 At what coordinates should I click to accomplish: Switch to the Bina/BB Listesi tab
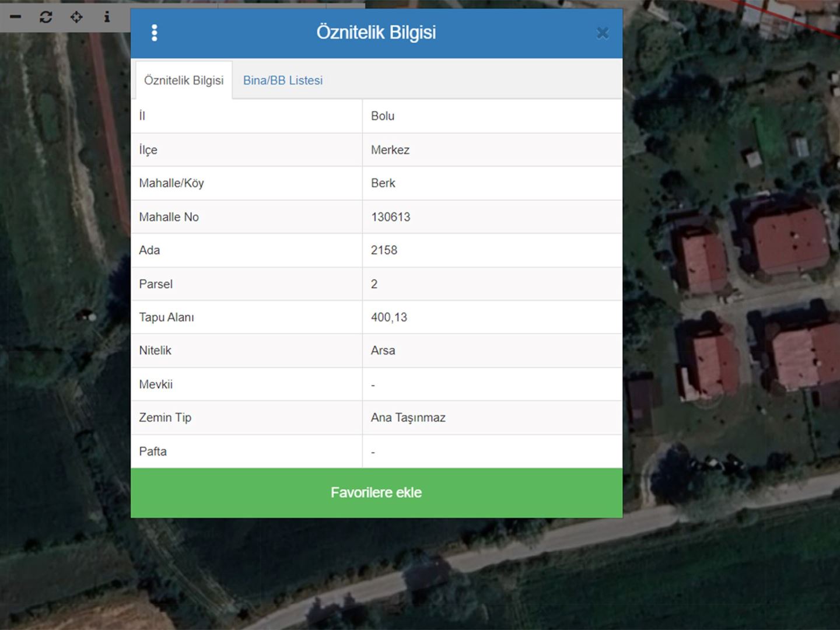pyautogui.click(x=282, y=80)
